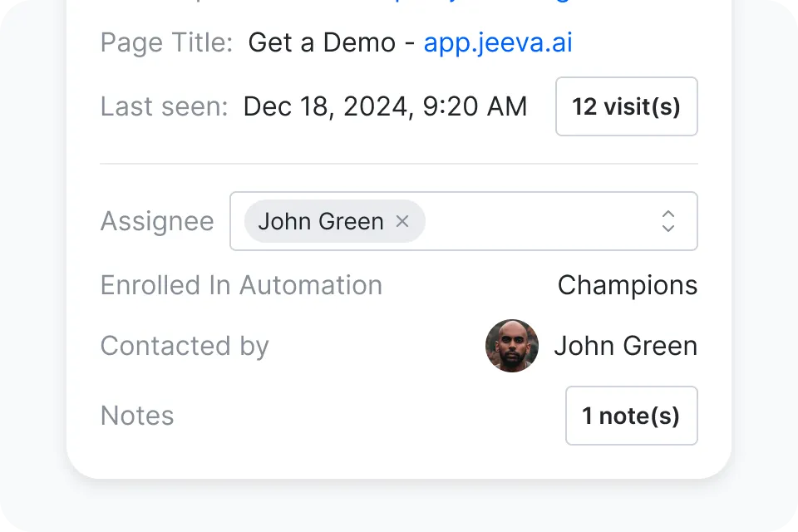Click the Get a Demo page title text

click(322, 42)
